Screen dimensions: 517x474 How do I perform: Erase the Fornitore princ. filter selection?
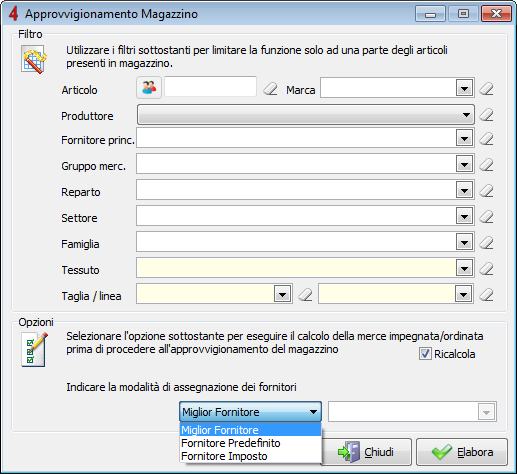pyautogui.click(x=486, y=138)
